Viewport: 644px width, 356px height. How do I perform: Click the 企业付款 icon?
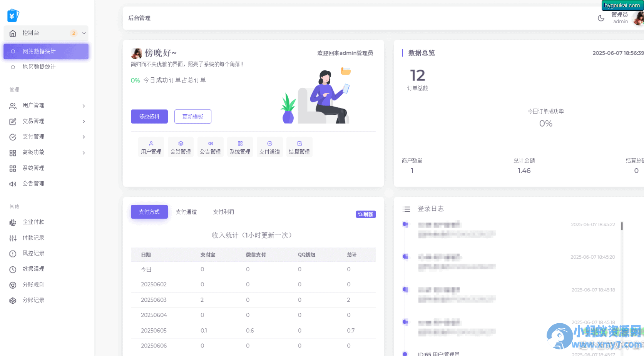tap(13, 222)
